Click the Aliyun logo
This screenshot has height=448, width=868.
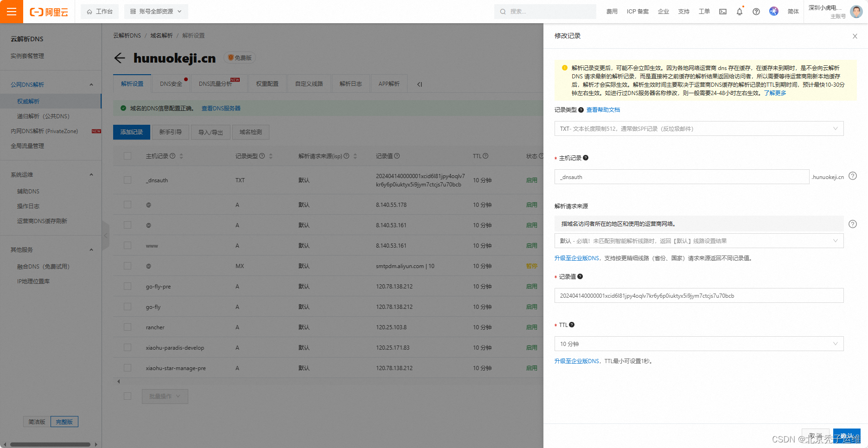coord(49,12)
